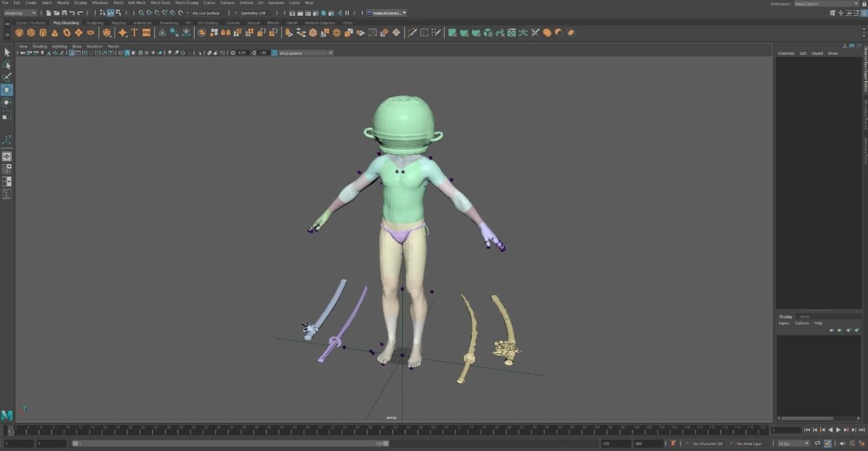Image resolution: width=868 pixels, height=451 pixels.
Task: Select the Move tool in the toolbox
Action: [7, 90]
